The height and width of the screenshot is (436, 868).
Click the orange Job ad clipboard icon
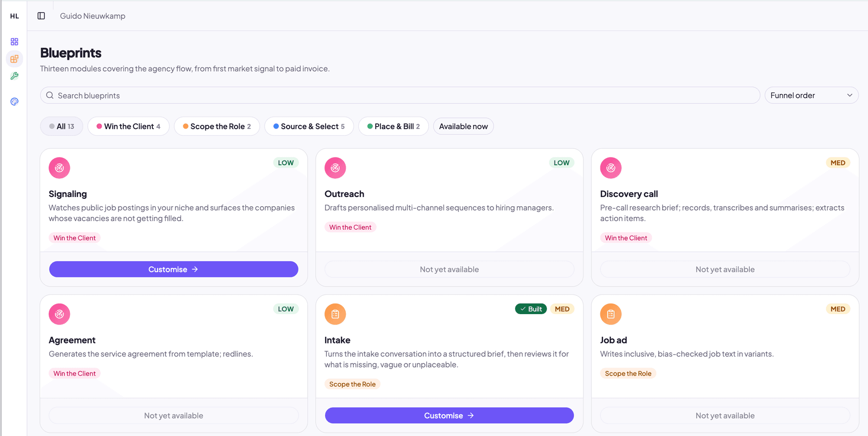[610, 314]
